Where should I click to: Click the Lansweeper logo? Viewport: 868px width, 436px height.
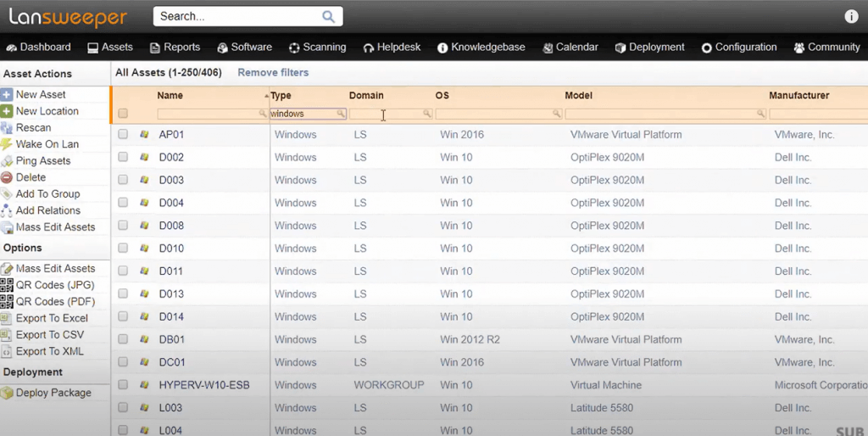(x=68, y=17)
